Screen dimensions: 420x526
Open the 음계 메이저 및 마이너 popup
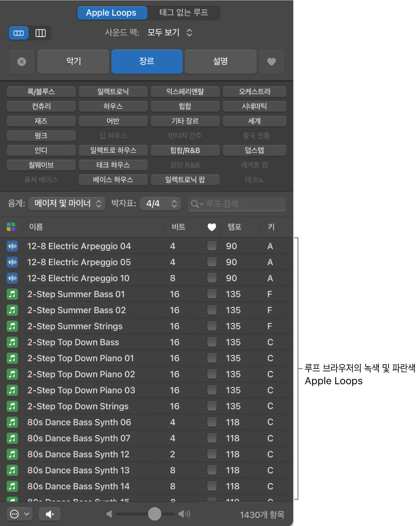67,204
